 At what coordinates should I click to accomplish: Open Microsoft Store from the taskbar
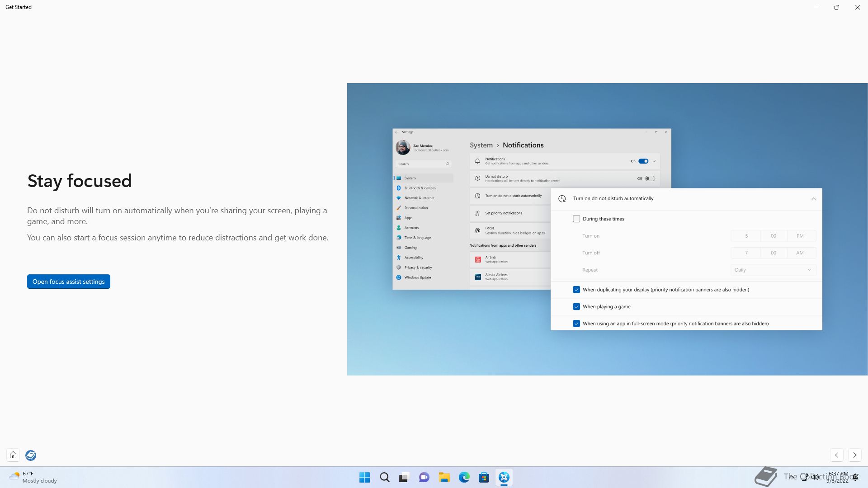point(484,477)
